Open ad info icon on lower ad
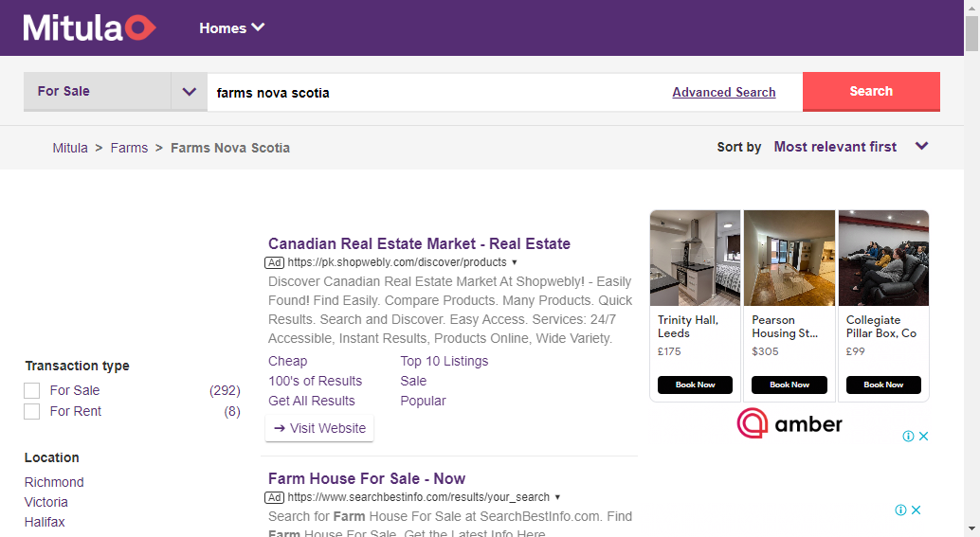 pyautogui.click(x=900, y=510)
